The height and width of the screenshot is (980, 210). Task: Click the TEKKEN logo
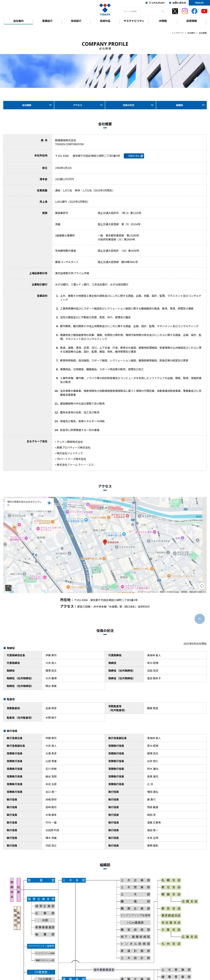[x=105, y=9]
